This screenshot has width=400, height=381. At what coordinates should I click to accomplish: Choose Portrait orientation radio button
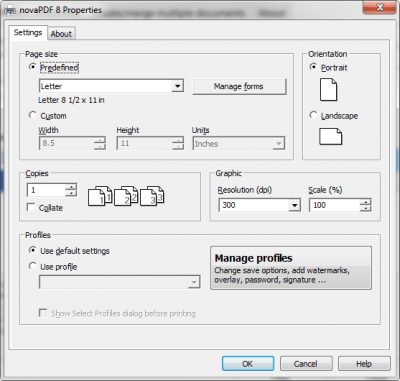pos(313,67)
